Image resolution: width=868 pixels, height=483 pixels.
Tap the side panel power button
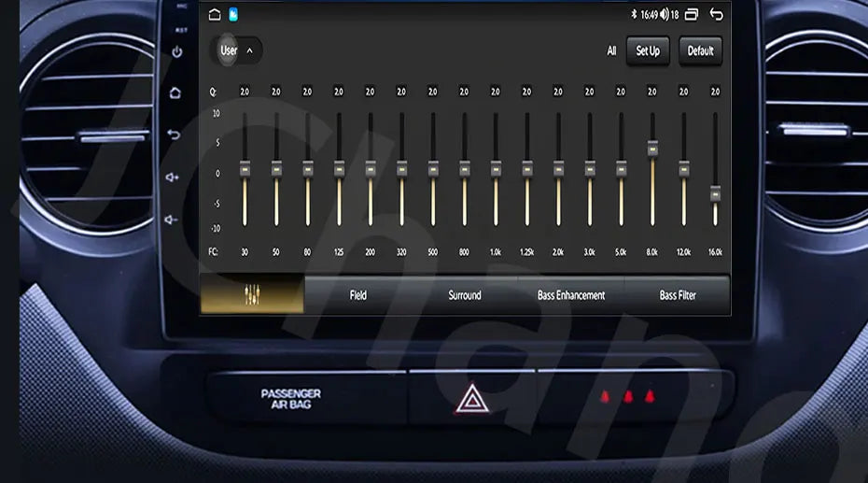(x=177, y=52)
